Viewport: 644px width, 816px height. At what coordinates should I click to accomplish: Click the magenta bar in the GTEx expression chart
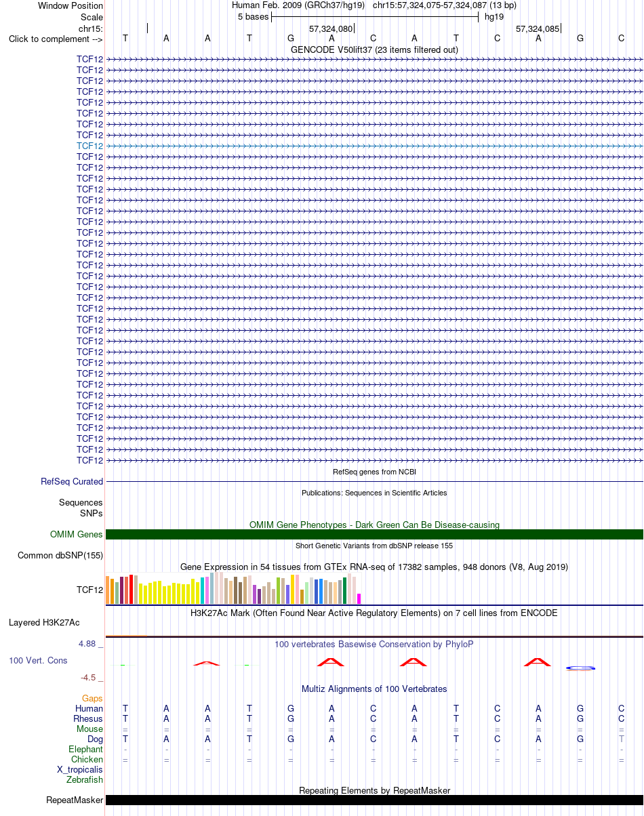(x=359, y=598)
